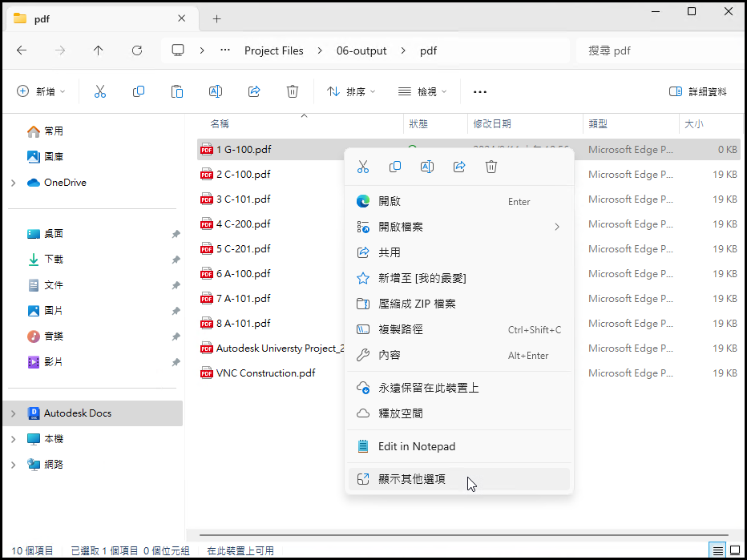Click the Paste icon in the toolbar
The width and height of the screenshot is (747, 560).
(x=177, y=91)
